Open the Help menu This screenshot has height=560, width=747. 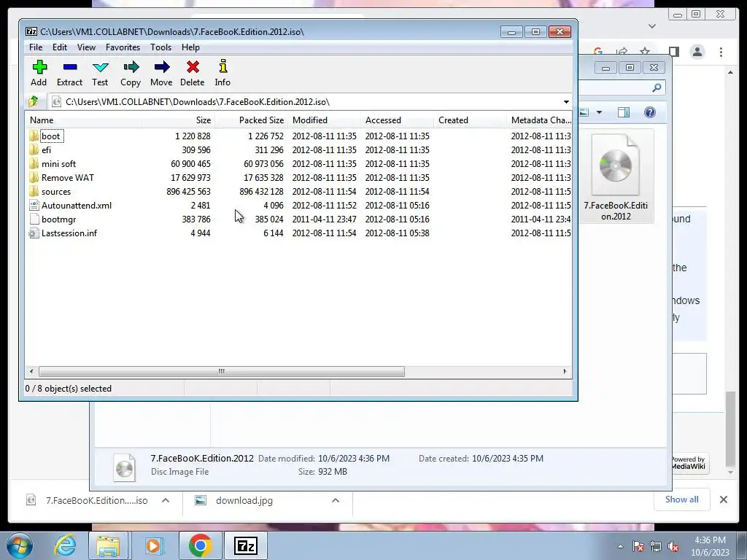190,47
